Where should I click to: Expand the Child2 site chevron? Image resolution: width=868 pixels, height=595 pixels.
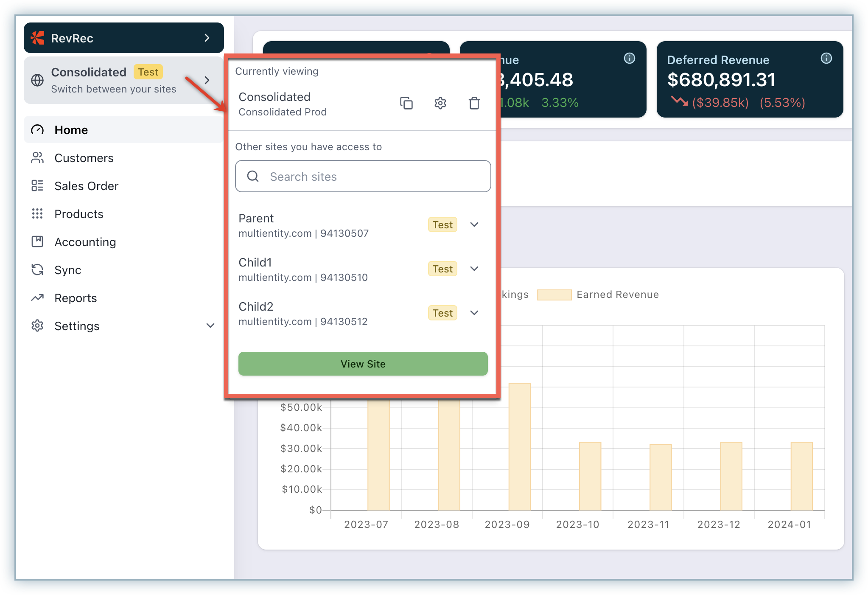pos(474,313)
